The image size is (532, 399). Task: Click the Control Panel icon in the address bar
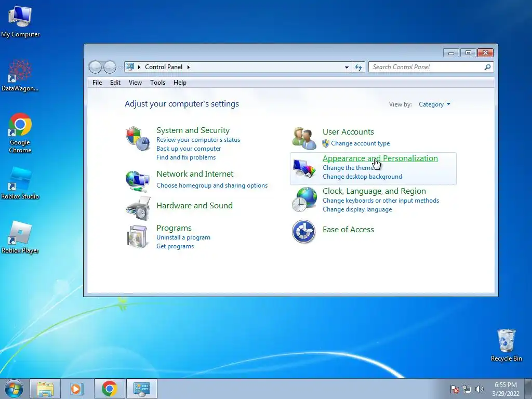pyautogui.click(x=130, y=67)
